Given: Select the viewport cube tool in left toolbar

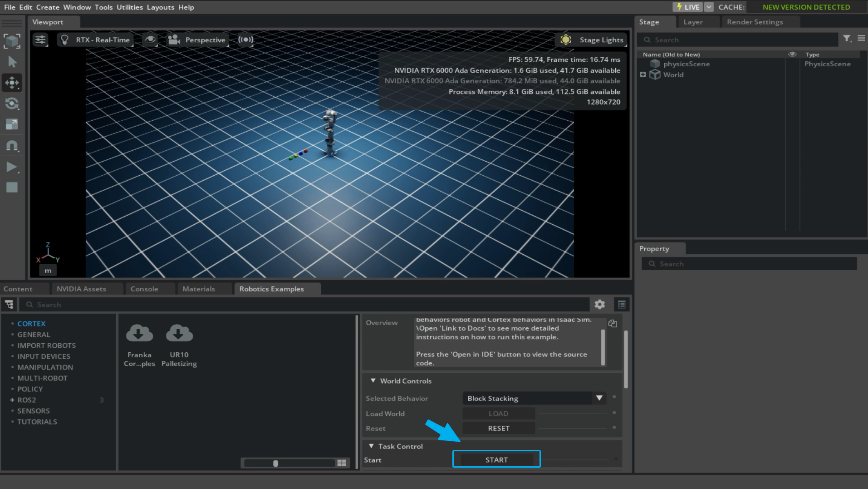Looking at the screenshot, I should [12, 41].
